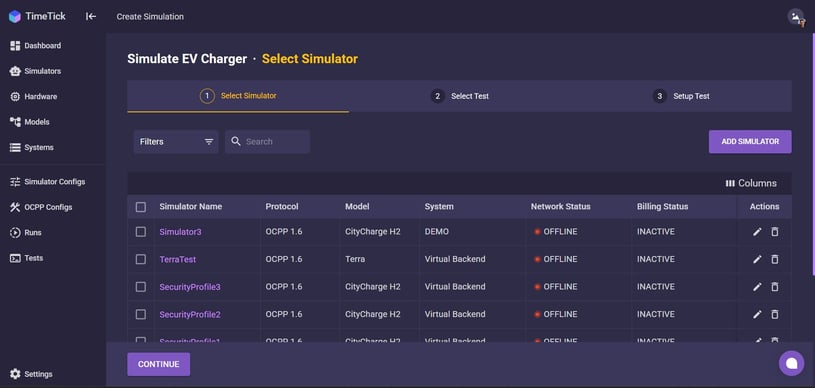Image resolution: width=815 pixels, height=388 pixels.
Task: Click the Columns bars icon
Action: [730, 184]
